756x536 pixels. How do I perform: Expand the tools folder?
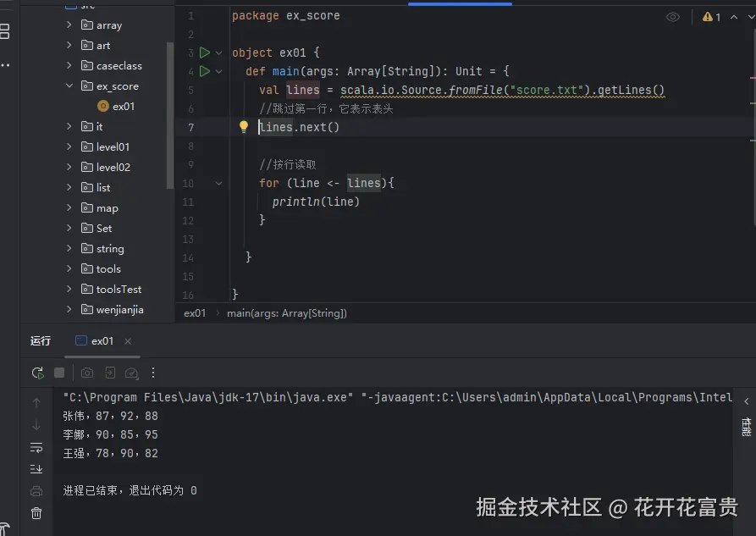tap(69, 268)
